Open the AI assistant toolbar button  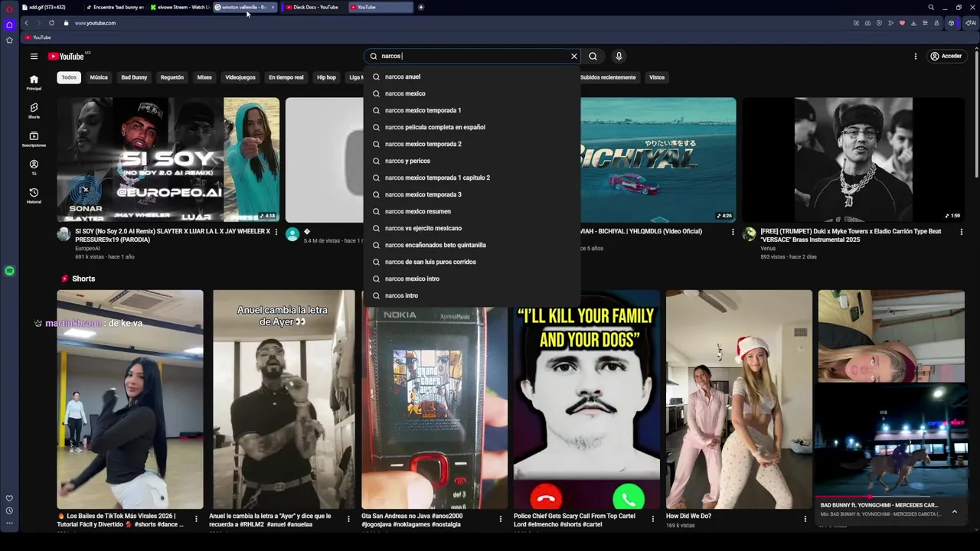click(x=971, y=23)
